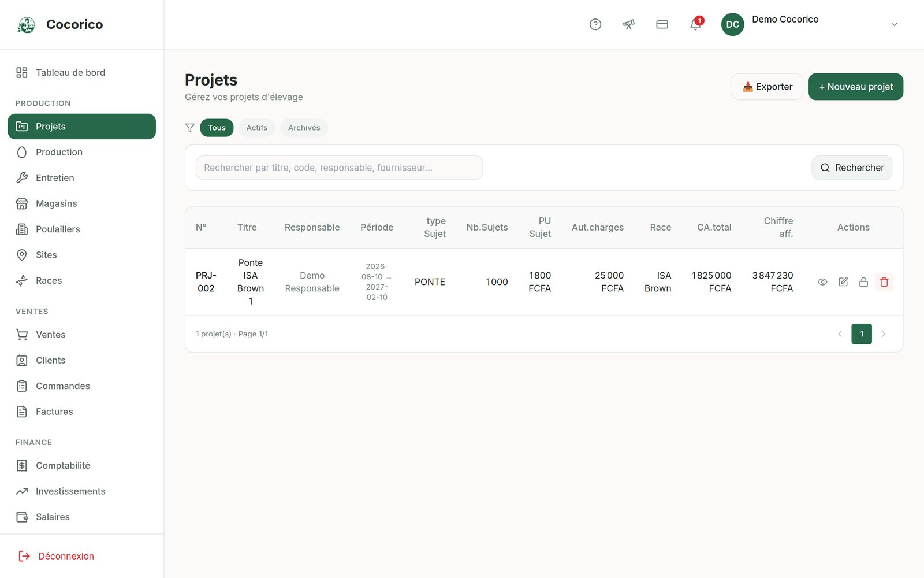This screenshot has height=578, width=924.
Task: Open Investissements section
Action: pyautogui.click(x=81, y=491)
